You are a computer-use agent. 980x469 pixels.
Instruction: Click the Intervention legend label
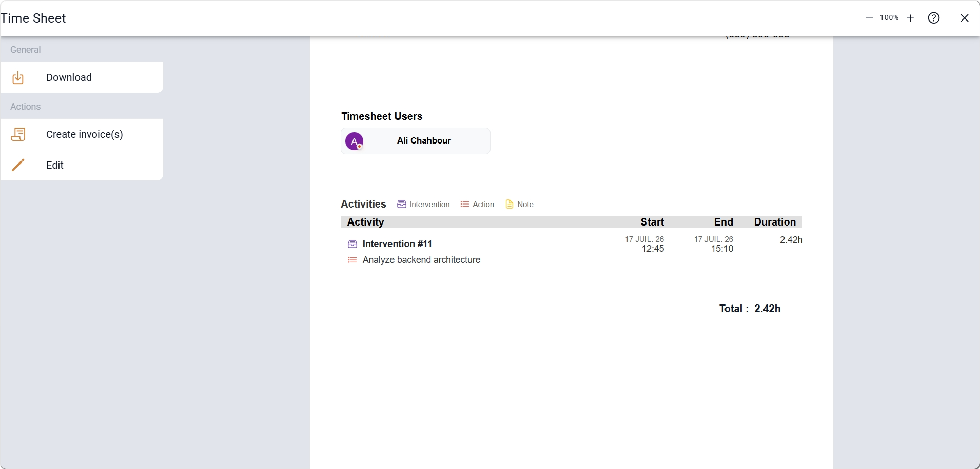click(429, 205)
